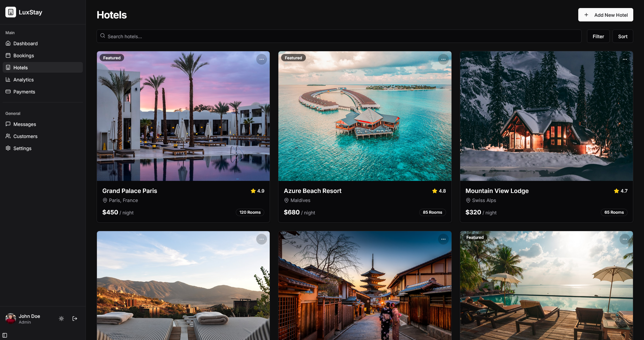Screen dimensions: 644x340
Task: Go to the Bookings page
Action: pos(43,56)
